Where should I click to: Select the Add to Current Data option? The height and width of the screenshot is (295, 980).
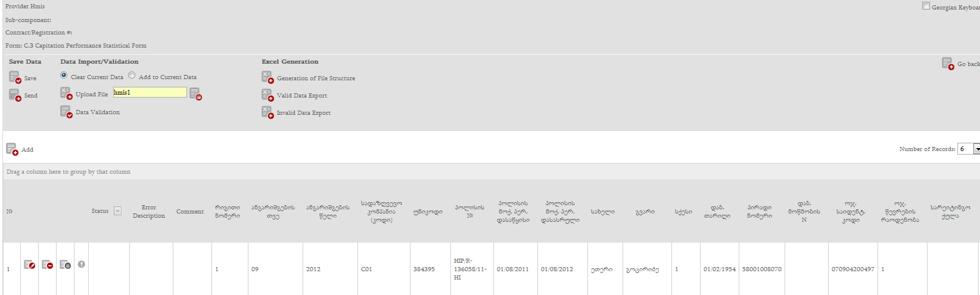132,76
